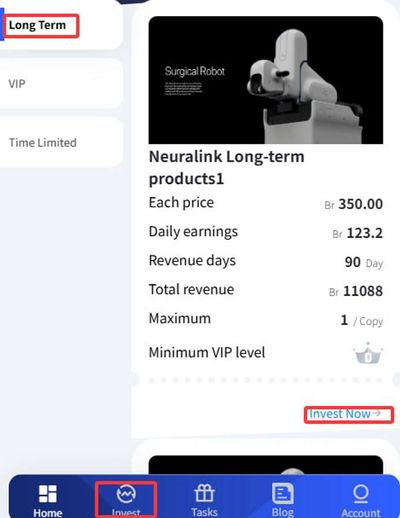Click the Maximum 1 / Copy value
Viewport: 400px width, 518px height.
[362, 321]
